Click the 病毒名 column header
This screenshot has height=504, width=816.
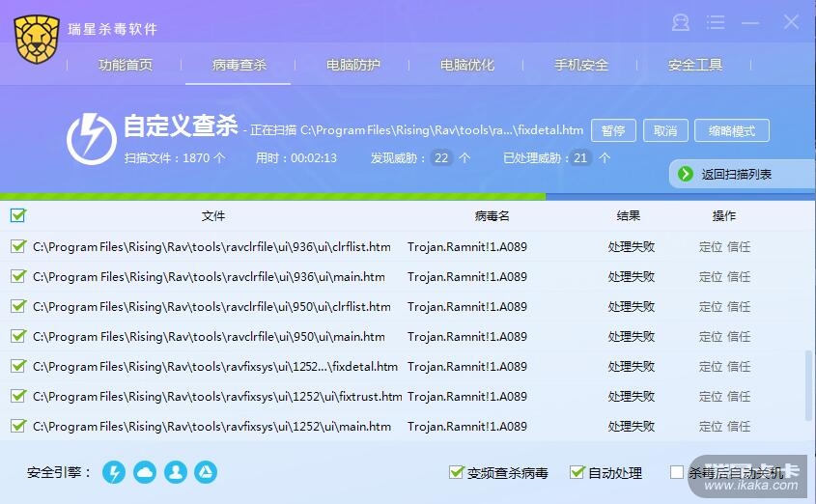click(492, 216)
